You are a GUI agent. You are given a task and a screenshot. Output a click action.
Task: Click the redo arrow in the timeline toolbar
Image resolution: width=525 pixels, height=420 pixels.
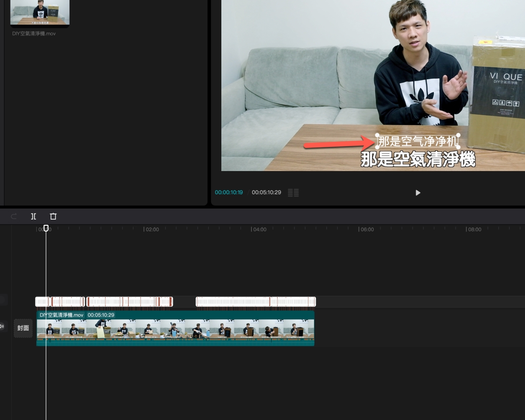click(x=14, y=216)
